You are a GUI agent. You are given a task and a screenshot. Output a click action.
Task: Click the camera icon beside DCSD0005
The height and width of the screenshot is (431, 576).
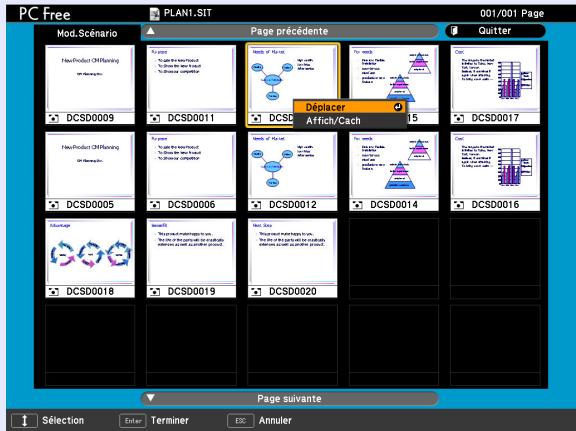(54, 205)
